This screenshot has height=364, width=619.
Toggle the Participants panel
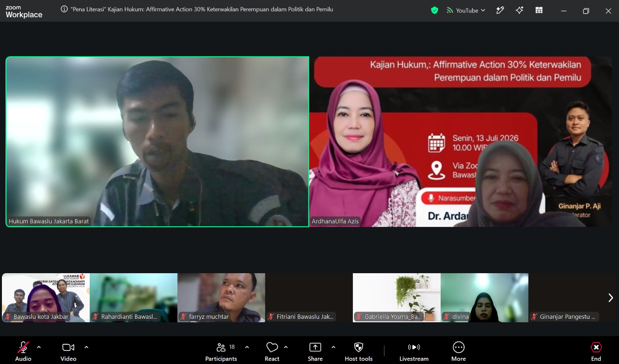click(221, 352)
